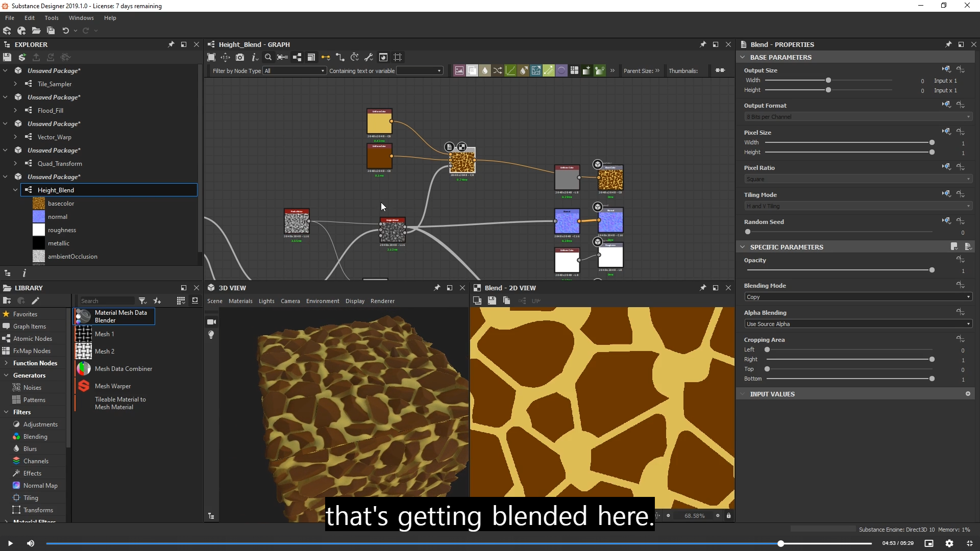The image size is (980, 551).
Task: Toggle library grid view button
Action: point(181,301)
